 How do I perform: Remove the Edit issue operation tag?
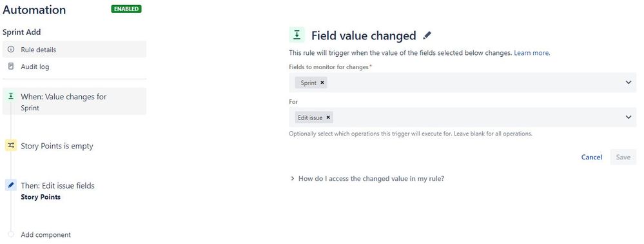pos(327,117)
